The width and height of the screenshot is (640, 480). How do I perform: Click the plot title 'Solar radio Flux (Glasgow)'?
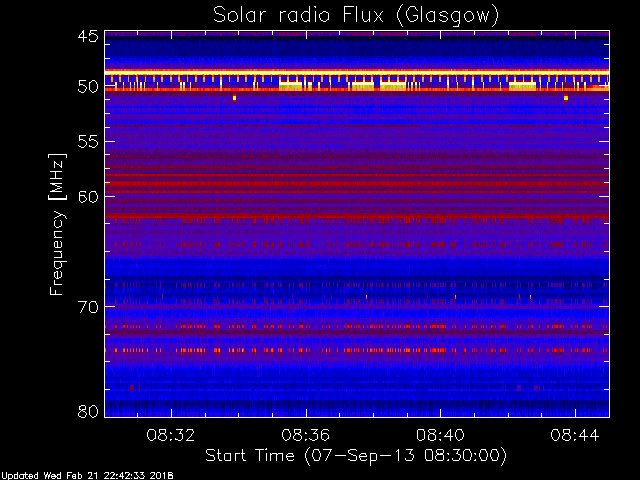[356, 16]
